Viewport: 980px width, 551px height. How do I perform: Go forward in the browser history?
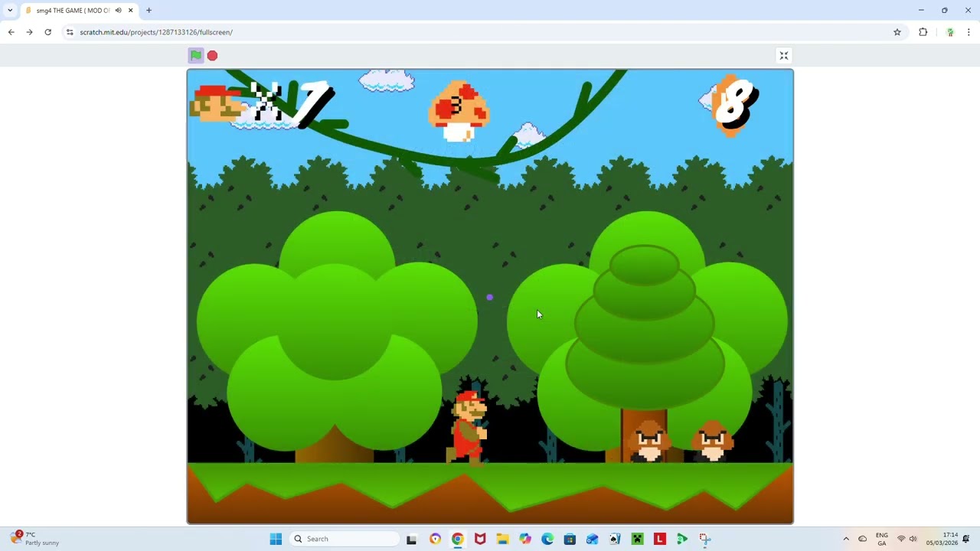29,32
